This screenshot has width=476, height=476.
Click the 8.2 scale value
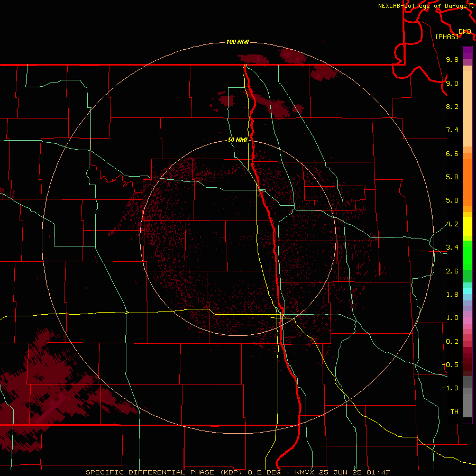click(x=452, y=106)
